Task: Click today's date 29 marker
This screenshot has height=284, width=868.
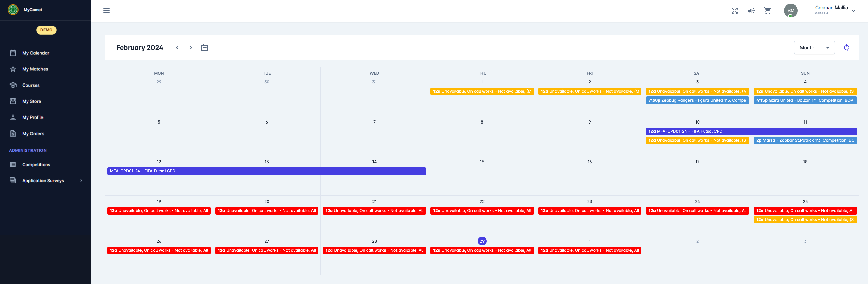Action: 482,241
